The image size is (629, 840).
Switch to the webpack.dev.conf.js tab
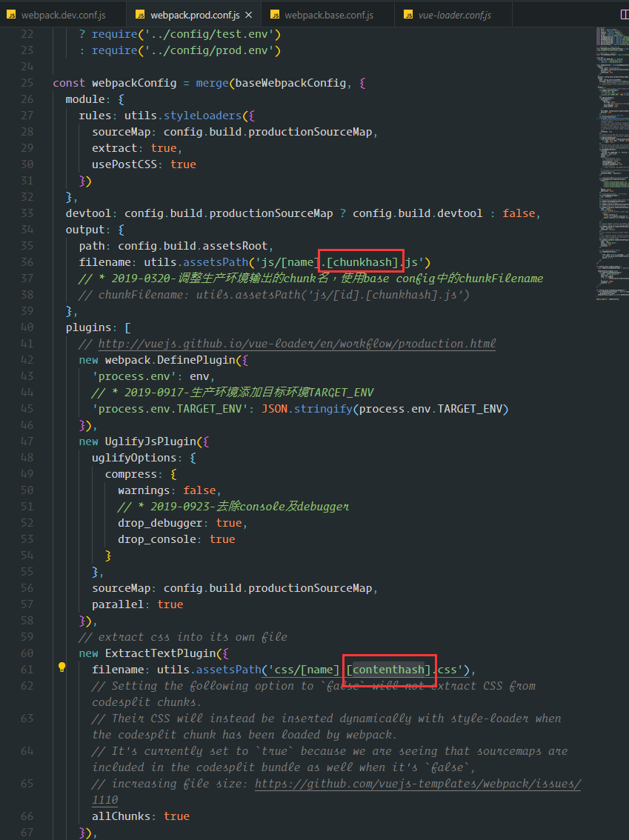coord(63,15)
